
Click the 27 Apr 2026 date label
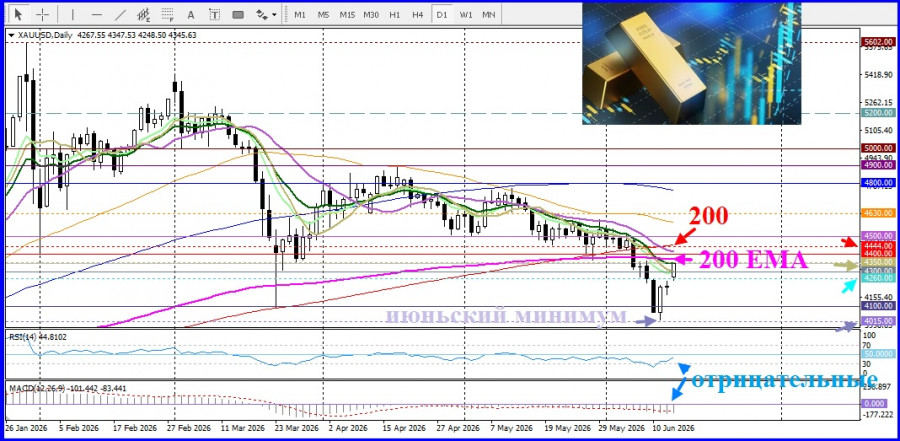click(457, 429)
